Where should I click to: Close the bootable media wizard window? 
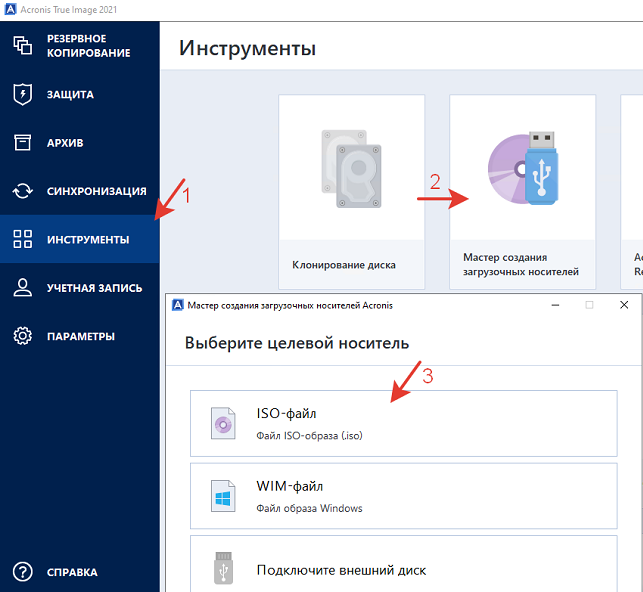624,305
